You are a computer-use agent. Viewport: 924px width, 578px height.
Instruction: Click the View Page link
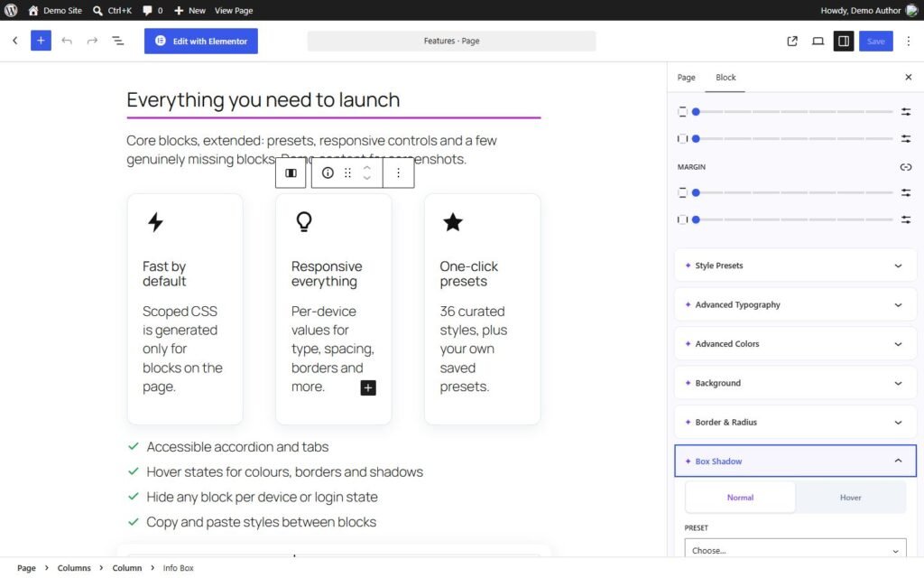(x=234, y=10)
